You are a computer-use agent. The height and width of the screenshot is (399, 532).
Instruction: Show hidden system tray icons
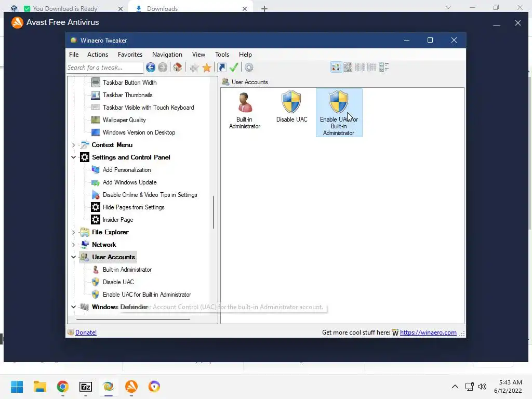click(455, 387)
